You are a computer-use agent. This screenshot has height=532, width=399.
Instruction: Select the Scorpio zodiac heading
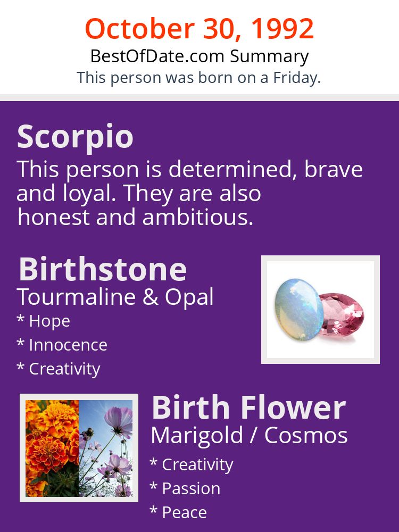pos(75,137)
